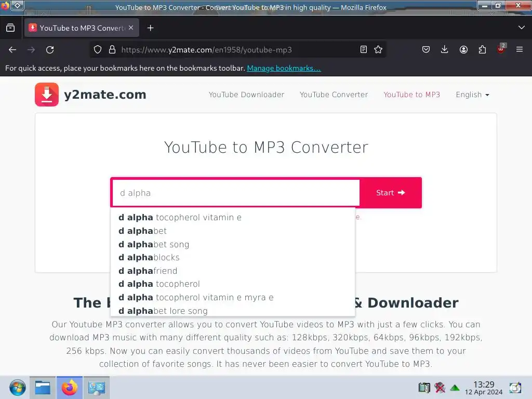Image resolution: width=532 pixels, height=399 pixels.
Task: Open the taskbar Start menu orb
Action: tap(17, 388)
